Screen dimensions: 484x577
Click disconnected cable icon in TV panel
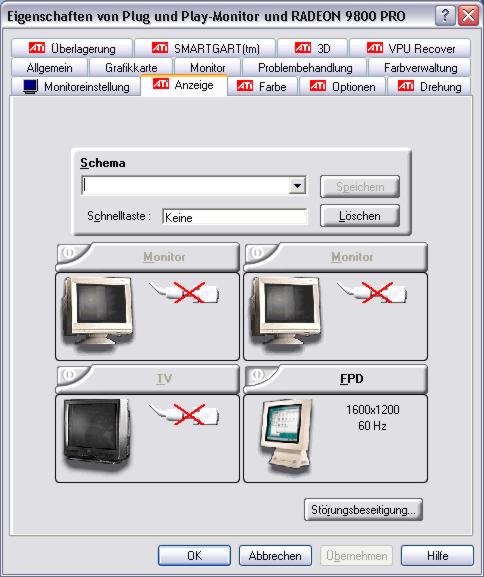pyautogui.click(x=184, y=414)
